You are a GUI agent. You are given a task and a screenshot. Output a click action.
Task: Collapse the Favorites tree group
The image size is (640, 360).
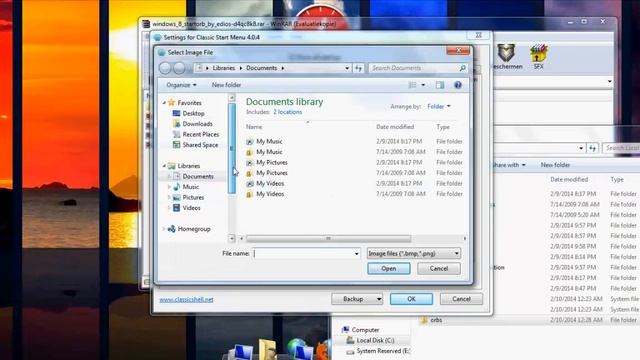coord(164,103)
